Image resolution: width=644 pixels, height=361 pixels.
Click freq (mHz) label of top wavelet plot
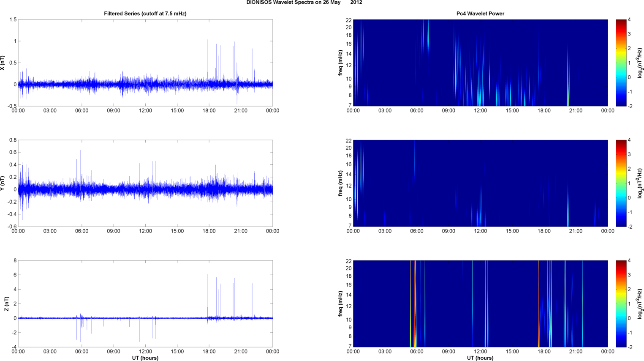coord(340,63)
